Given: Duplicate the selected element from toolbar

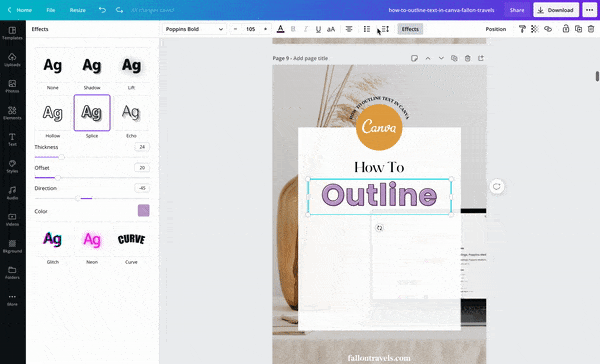Looking at the screenshot, I should pyautogui.click(x=578, y=29).
